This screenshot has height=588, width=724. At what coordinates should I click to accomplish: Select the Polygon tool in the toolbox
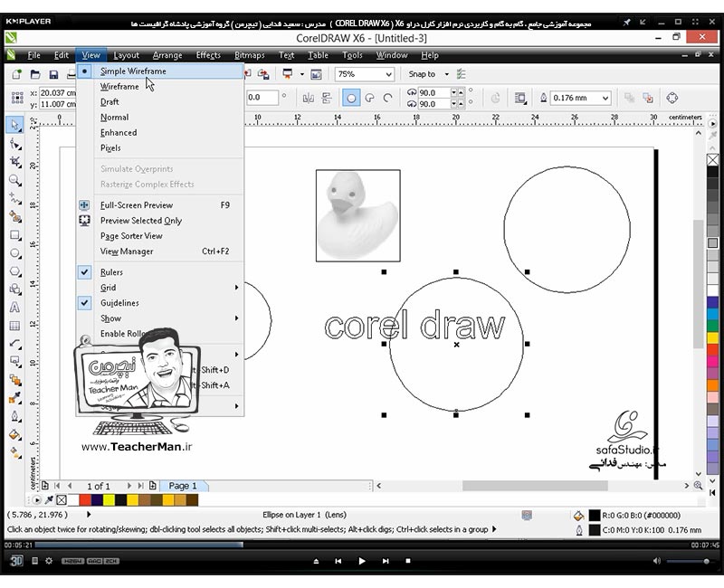pos(14,271)
